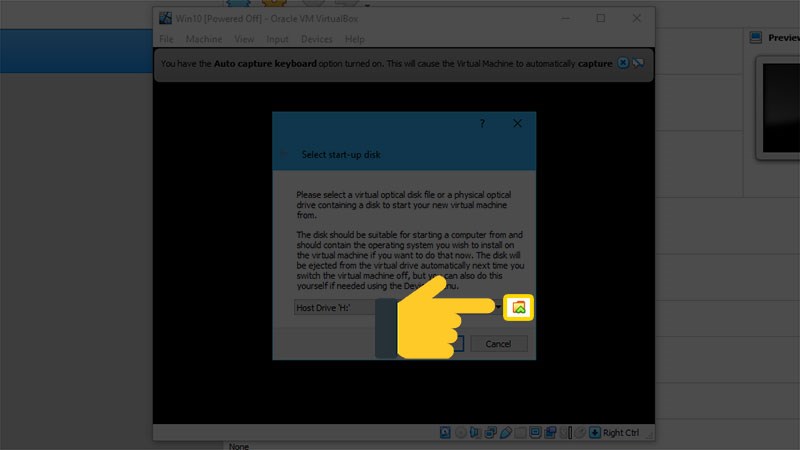Click the Cancel button in start-up disk dialog
This screenshot has height=450, width=800.
click(498, 343)
